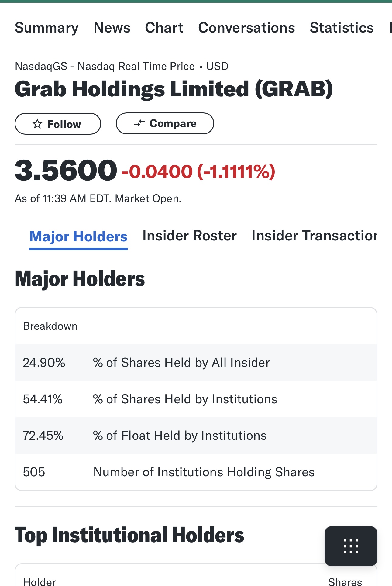Open the Summary tab

click(46, 28)
